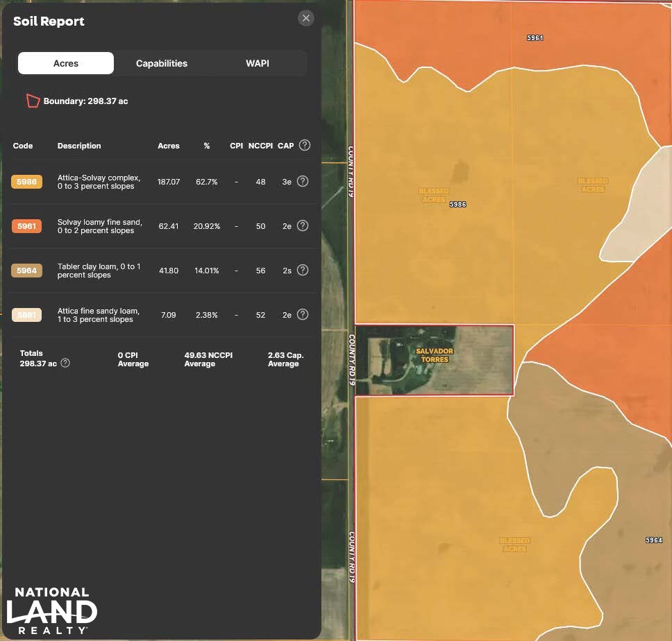The image size is (672, 641).
Task: Open help icon for Solvay loamy fine sand row
Action: pyautogui.click(x=303, y=225)
